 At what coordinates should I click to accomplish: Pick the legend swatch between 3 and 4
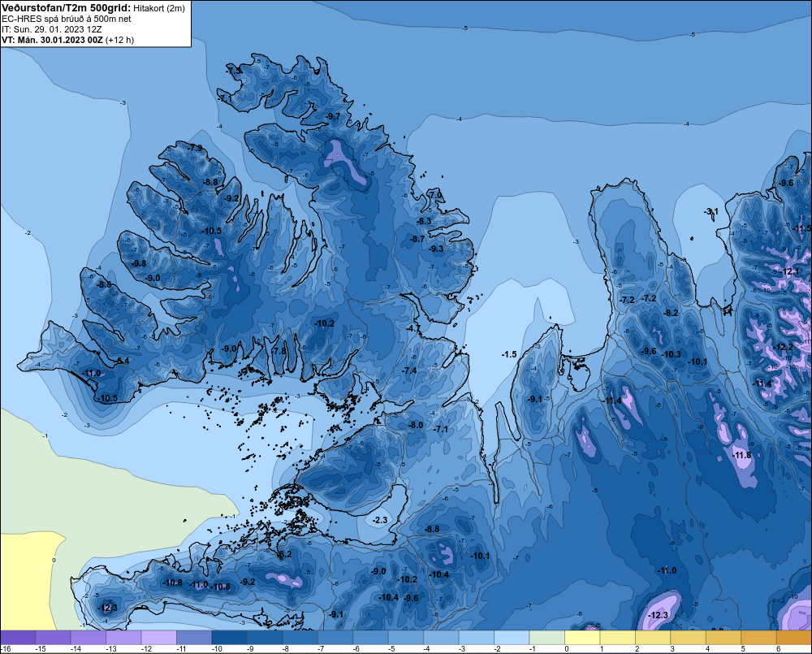tap(688, 638)
